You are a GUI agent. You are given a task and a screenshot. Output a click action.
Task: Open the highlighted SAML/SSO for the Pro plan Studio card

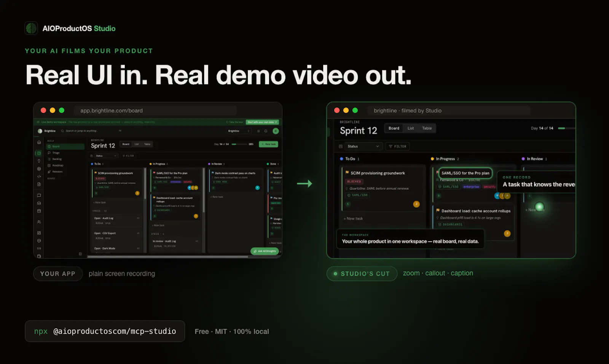pyautogui.click(x=466, y=173)
